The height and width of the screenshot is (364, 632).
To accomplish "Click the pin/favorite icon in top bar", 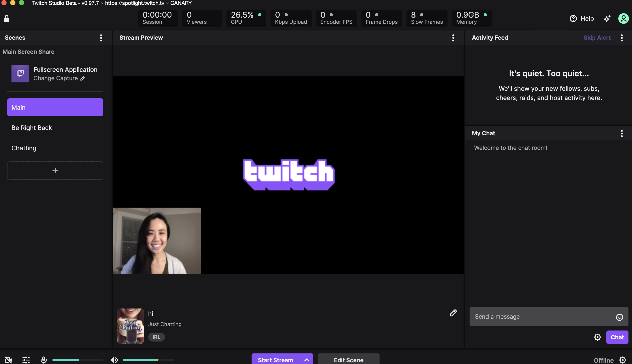I will [606, 18].
